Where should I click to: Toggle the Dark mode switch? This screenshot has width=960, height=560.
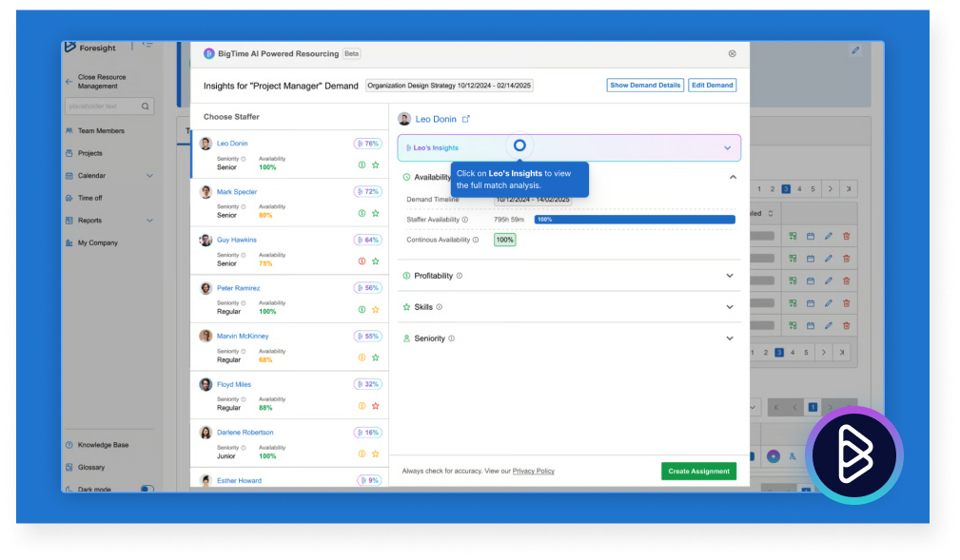[x=147, y=489]
